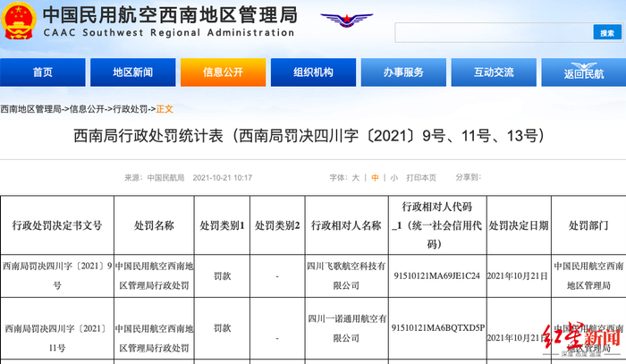Follow the 行政处罚 breadcrumb link
The image size is (626, 364).
[x=131, y=109]
